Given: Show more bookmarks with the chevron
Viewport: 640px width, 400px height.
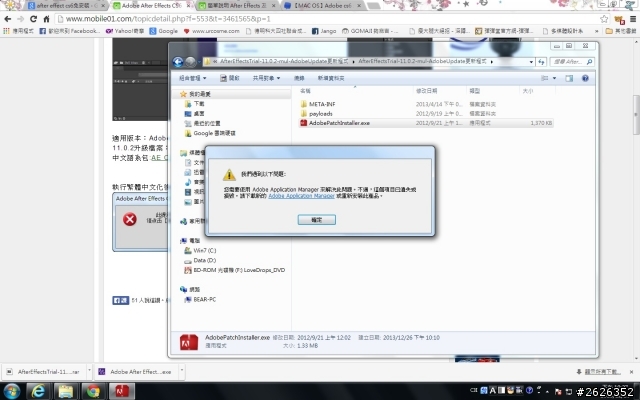Looking at the screenshot, I should [597, 31].
